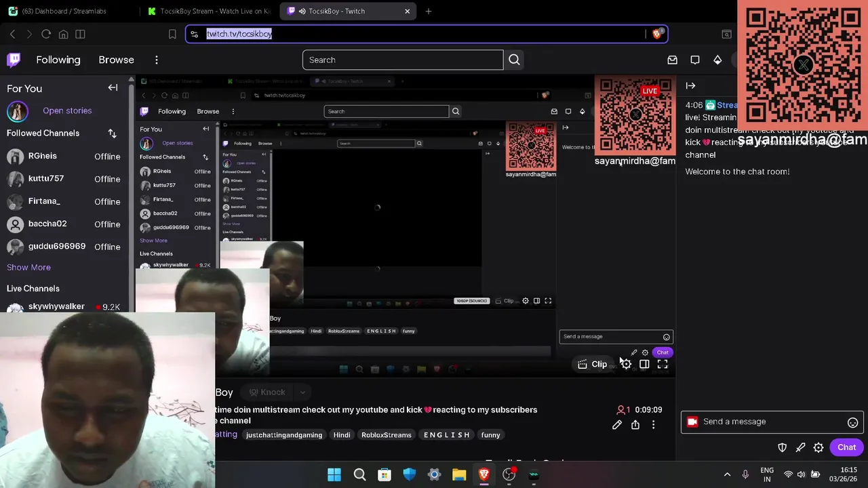Click the moderator sword icon in chat
This screenshot has width=868, height=488.
[800, 447]
